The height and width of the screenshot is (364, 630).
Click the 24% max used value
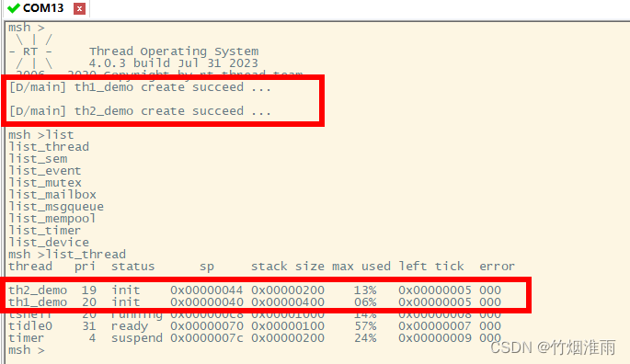[x=365, y=338]
